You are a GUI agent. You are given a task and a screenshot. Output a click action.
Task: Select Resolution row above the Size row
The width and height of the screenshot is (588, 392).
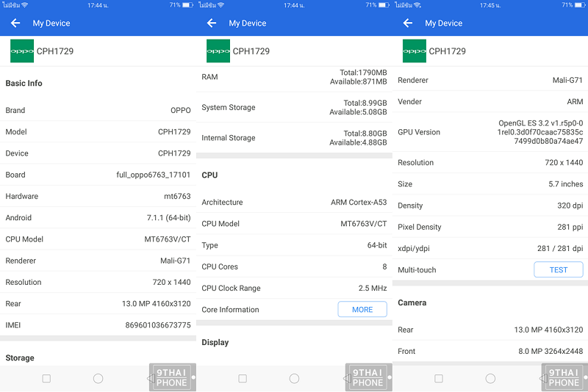pyautogui.click(x=490, y=162)
